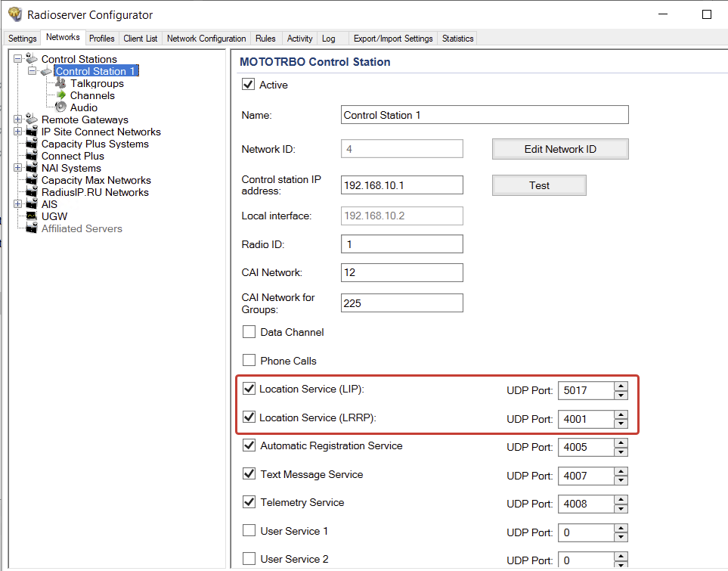Click the NAI Systems icon
The image size is (728, 571).
pyautogui.click(x=32, y=168)
